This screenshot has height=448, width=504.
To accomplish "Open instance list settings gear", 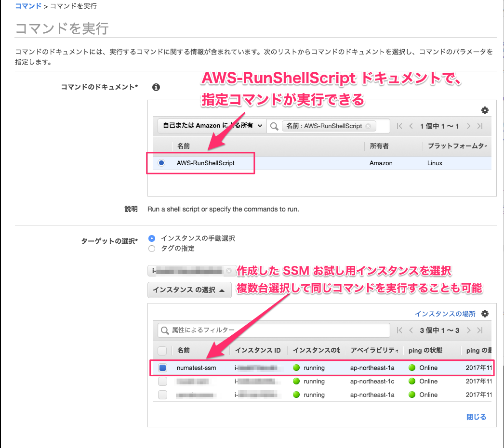I will click(x=485, y=314).
